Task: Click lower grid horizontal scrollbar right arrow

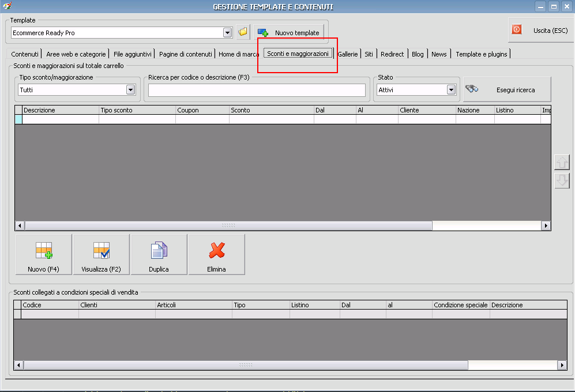Action: [562, 365]
